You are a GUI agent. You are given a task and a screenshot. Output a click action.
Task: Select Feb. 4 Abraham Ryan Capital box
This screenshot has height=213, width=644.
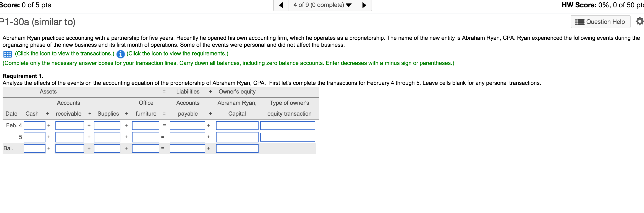point(237,126)
